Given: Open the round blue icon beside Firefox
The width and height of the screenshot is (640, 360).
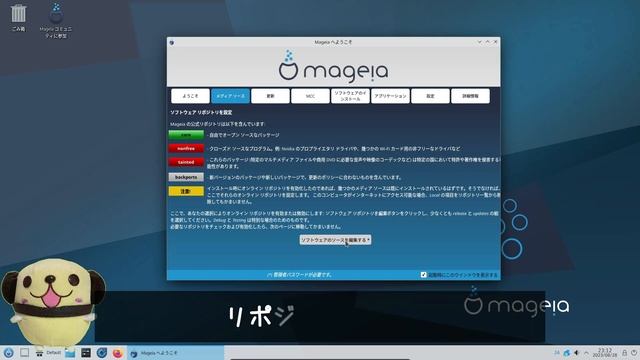Looking at the screenshot, I should point(102,353).
